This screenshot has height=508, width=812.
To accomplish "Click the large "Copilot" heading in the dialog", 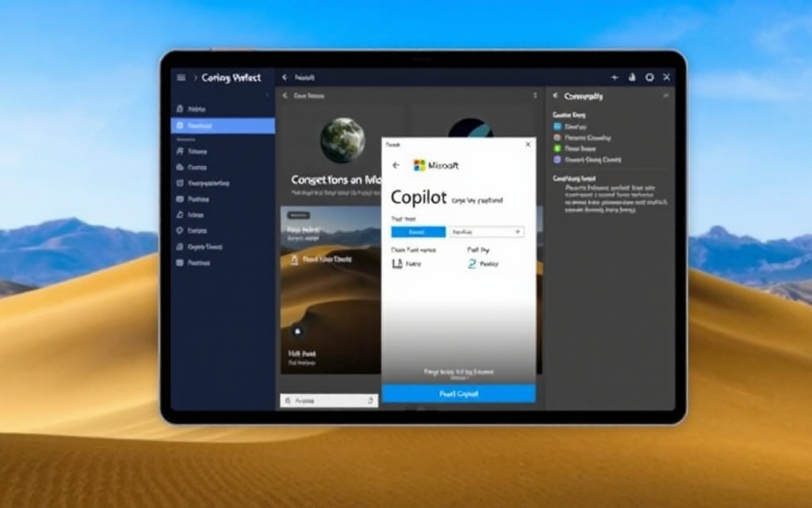I will 419,198.
